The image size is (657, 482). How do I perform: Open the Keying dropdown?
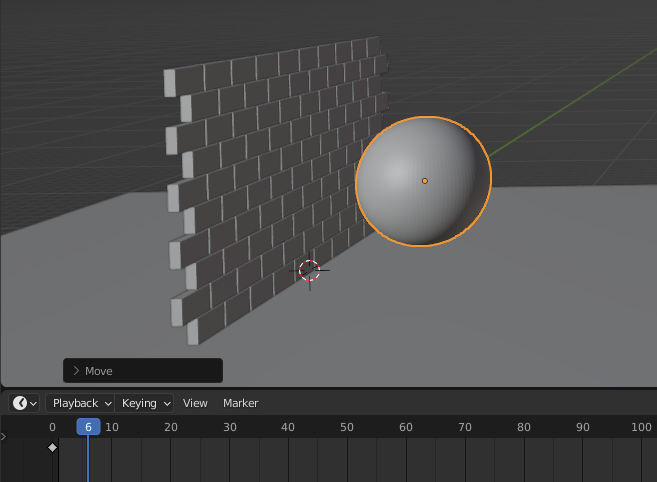pyautogui.click(x=144, y=403)
